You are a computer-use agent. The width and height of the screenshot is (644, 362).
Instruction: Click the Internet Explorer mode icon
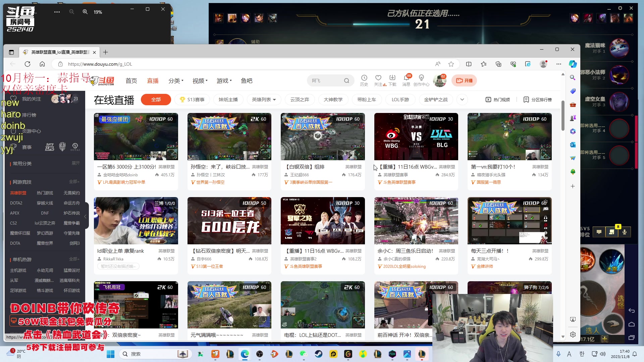[528, 64]
